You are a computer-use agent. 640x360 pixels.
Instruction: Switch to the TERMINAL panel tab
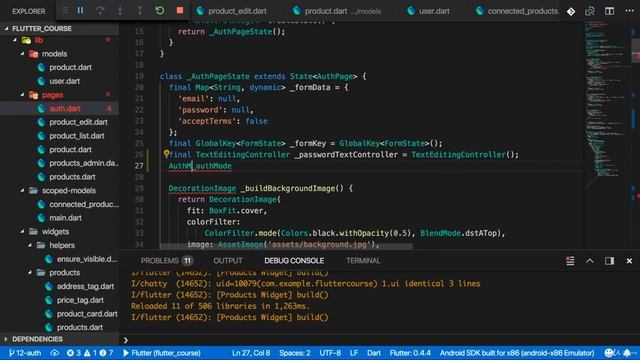click(363, 260)
